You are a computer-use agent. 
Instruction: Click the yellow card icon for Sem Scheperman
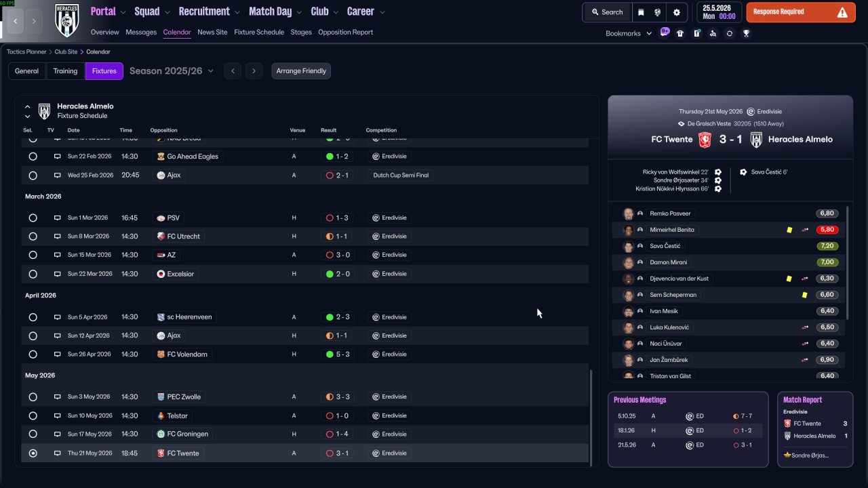pyautogui.click(x=804, y=295)
